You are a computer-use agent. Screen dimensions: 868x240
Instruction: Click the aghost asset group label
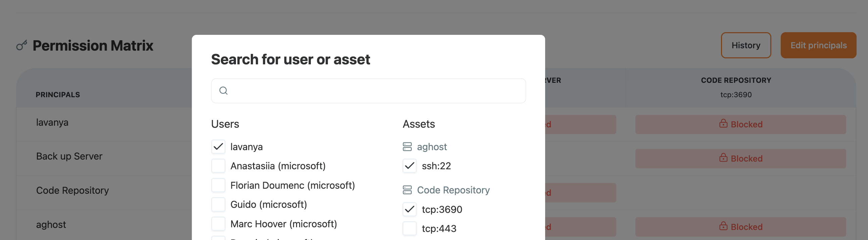pyautogui.click(x=432, y=147)
